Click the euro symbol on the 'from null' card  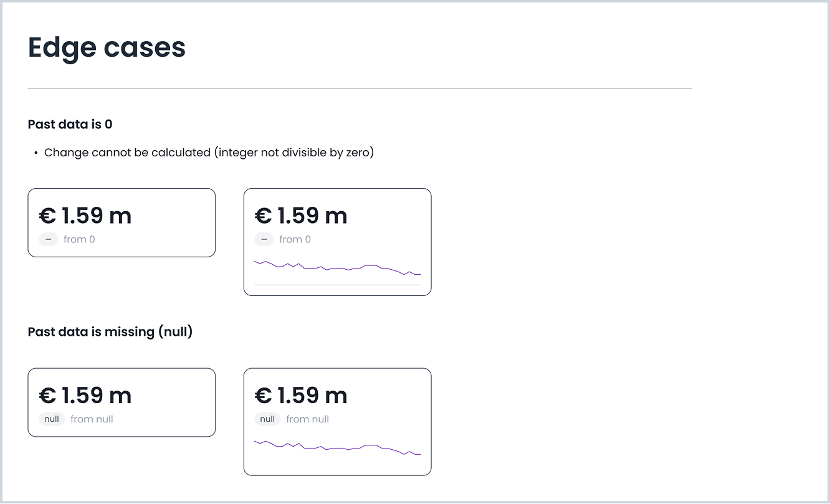click(47, 395)
